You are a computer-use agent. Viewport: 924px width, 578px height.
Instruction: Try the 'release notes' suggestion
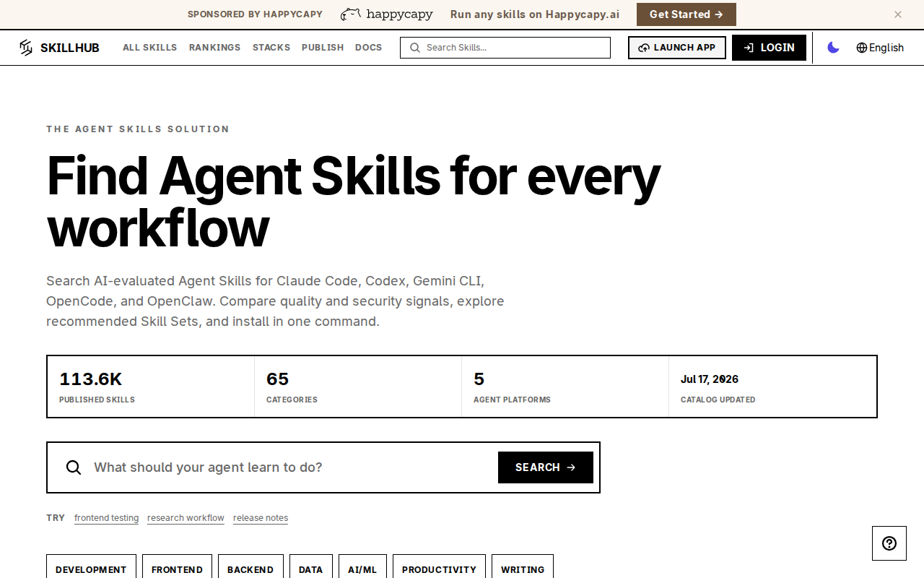tap(261, 518)
